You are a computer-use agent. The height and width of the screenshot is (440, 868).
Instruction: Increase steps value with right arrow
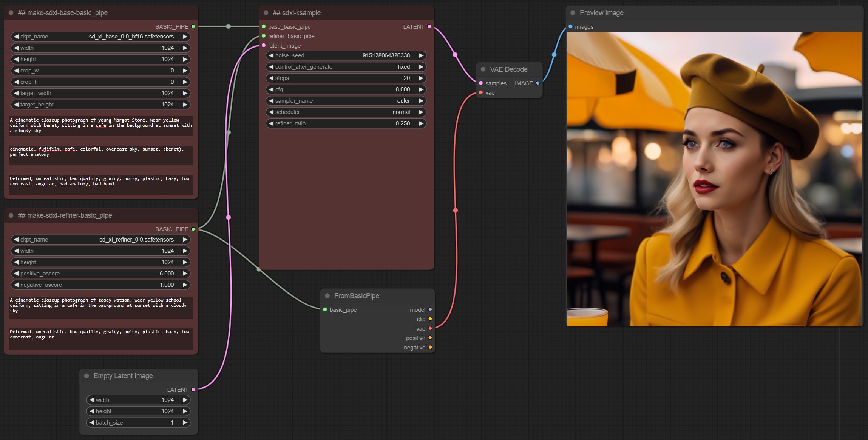click(x=421, y=78)
